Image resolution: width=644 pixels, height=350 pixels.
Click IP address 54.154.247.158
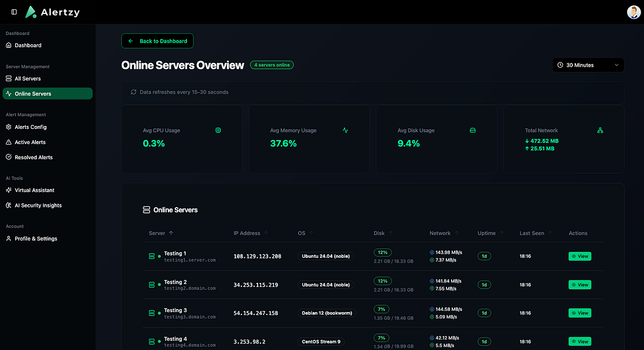[x=256, y=313]
